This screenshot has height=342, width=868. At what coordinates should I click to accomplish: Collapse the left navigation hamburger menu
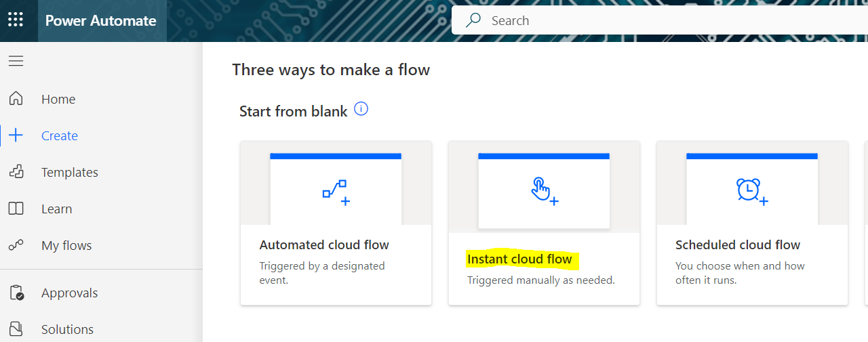coord(16,61)
